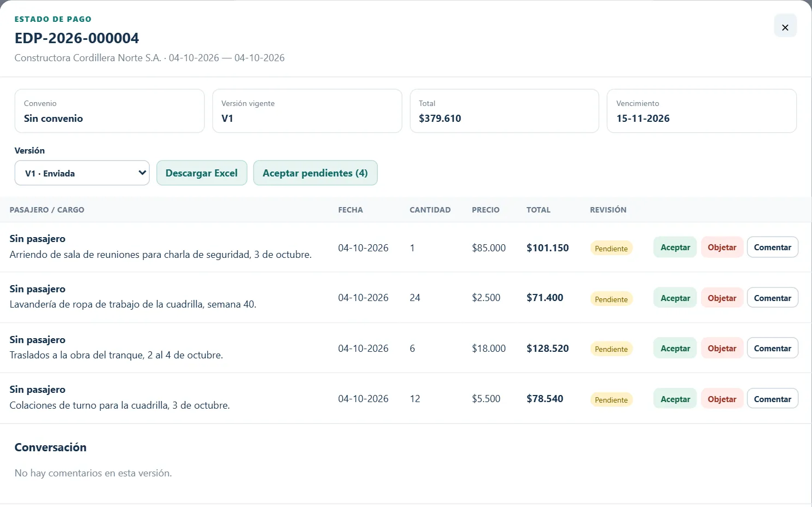Screen dimensions: 812x507
Task: Open the Versión dropdown showing V1 · Enviada
Action: 82,173
